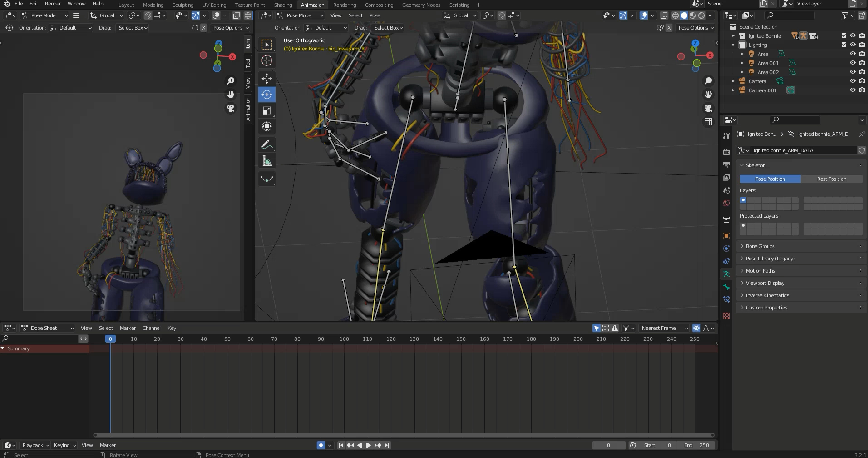Open Nearest Frame snapping dropdown
The width and height of the screenshot is (868, 458).
coord(664,328)
